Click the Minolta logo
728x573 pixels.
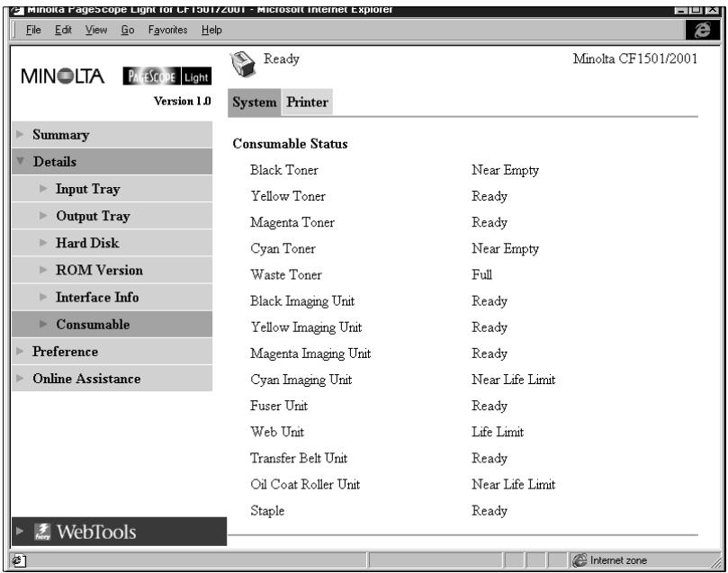point(63,76)
